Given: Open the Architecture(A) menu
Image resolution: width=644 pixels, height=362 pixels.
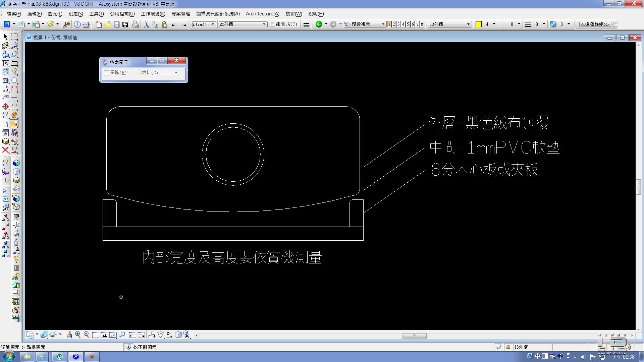Looking at the screenshot, I should [x=262, y=14].
